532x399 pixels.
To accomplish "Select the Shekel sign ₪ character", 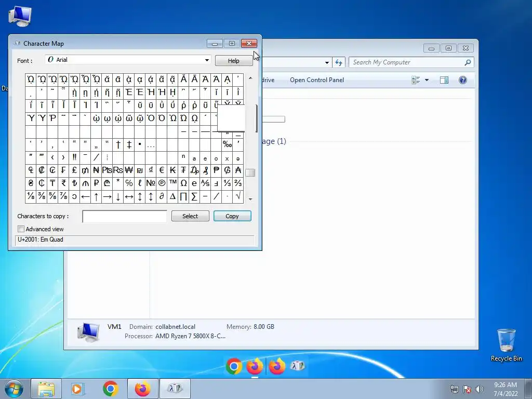I will pos(140,170).
